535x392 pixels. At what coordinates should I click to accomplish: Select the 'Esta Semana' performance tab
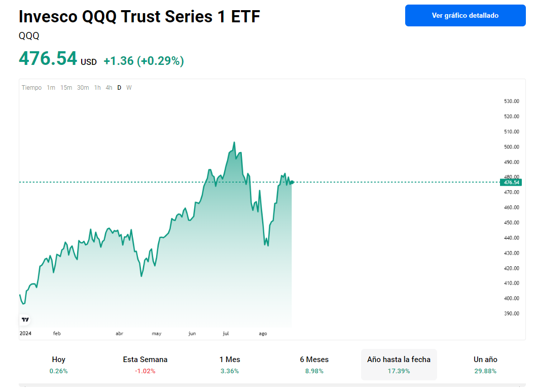pos(145,365)
